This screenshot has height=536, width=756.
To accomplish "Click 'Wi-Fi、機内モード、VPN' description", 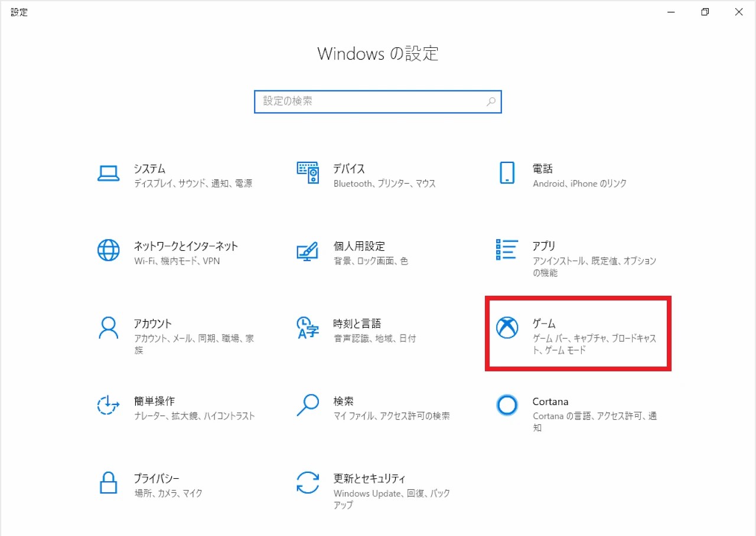I will (x=177, y=261).
